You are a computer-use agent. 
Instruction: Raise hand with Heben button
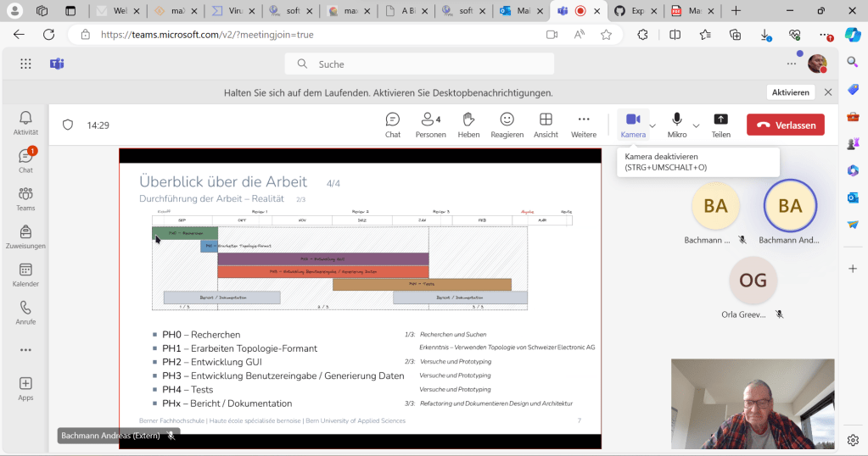tap(468, 125)
